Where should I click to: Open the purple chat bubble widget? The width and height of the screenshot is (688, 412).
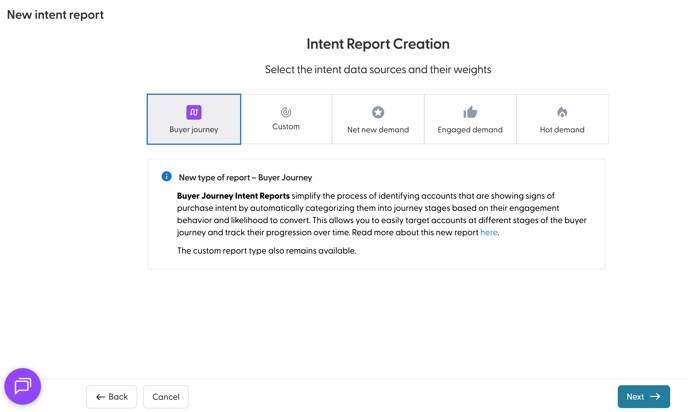[x=23, y=386]
